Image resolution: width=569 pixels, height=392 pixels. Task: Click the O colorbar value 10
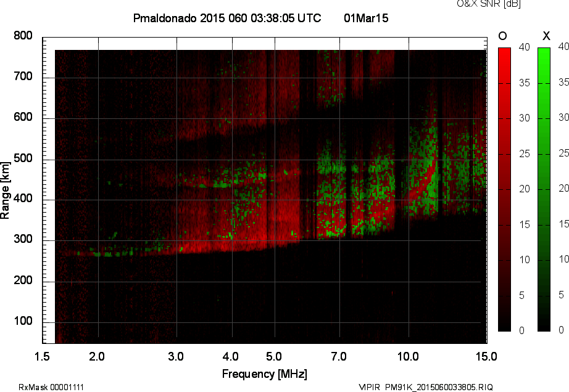(x=525, y=259)
